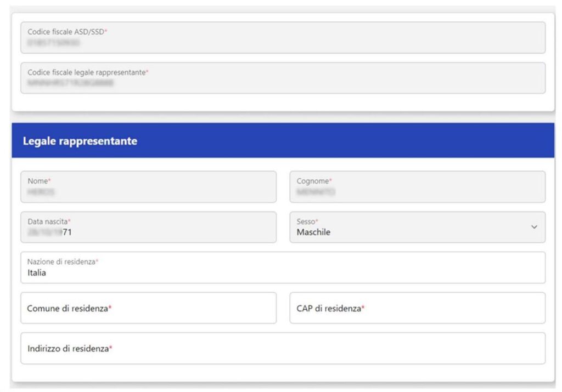This screenshot has height=392, width=562.
Task: Click the CAP di residenza field
Action: pyautogui.click(x=417, y=308)
